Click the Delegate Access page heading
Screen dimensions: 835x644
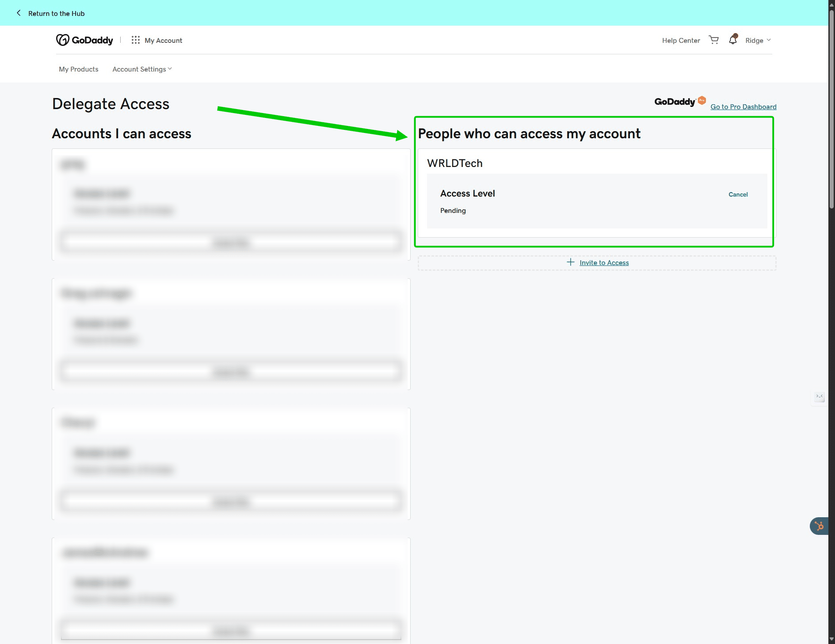[x=111, y=104]
